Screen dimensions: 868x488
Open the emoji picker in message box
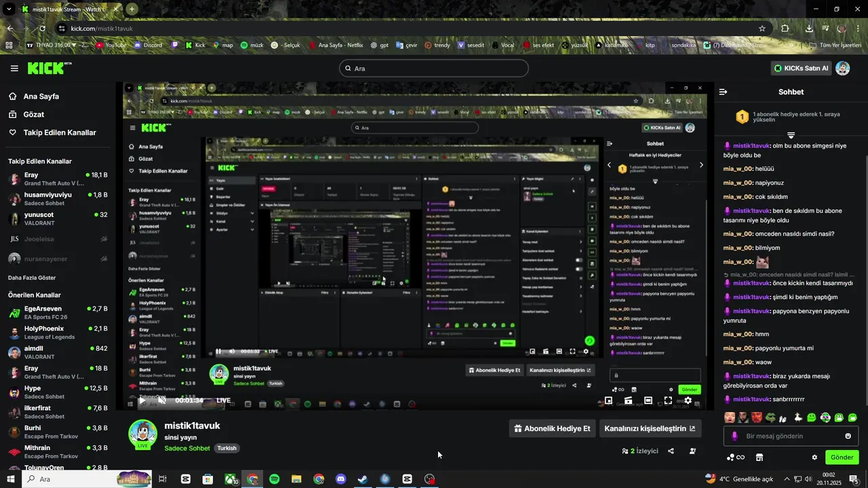point(848,436)
